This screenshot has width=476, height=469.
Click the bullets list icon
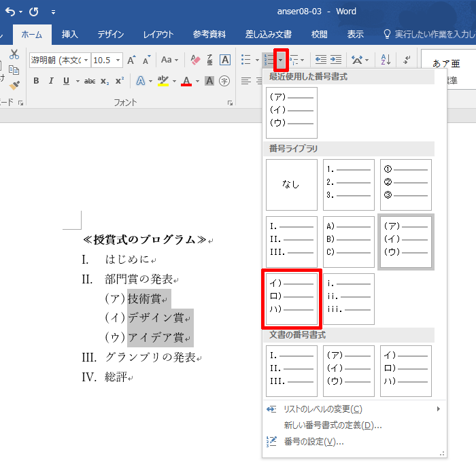click(246, 60)
